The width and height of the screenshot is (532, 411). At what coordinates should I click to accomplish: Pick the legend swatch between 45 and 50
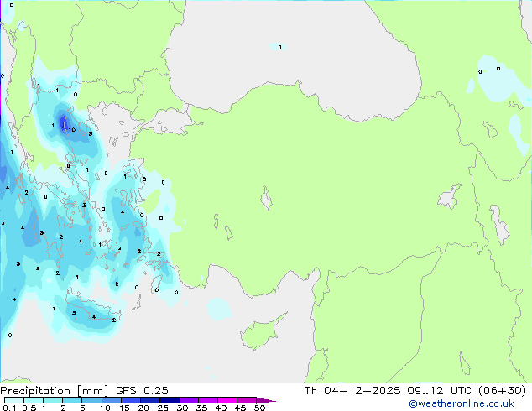pyautogui.click(x=247, y=400)
